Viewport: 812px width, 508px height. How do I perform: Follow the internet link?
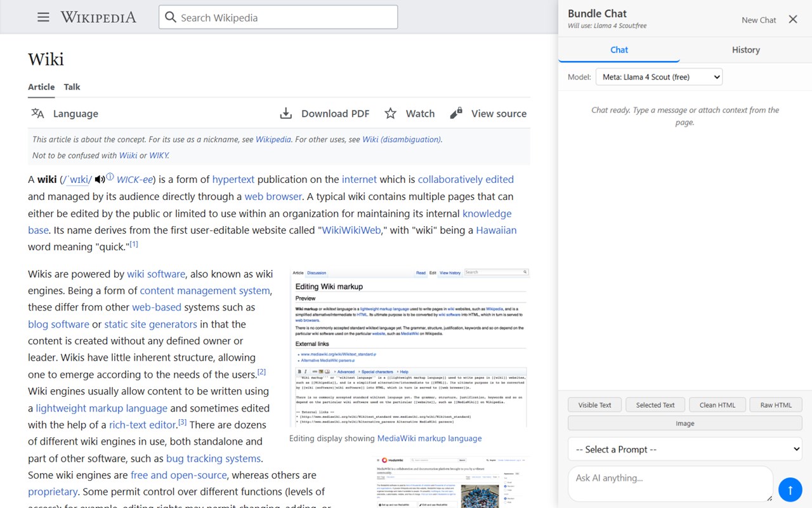[x=359, y=179]
